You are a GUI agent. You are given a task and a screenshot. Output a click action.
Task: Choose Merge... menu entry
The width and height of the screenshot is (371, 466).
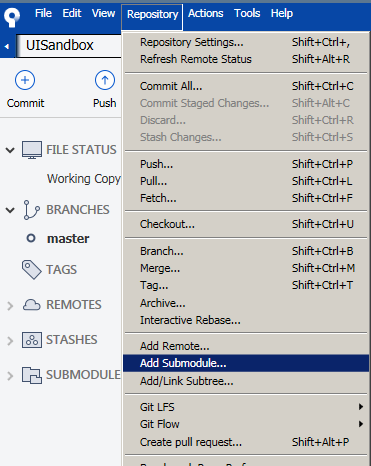coord(246,268)
